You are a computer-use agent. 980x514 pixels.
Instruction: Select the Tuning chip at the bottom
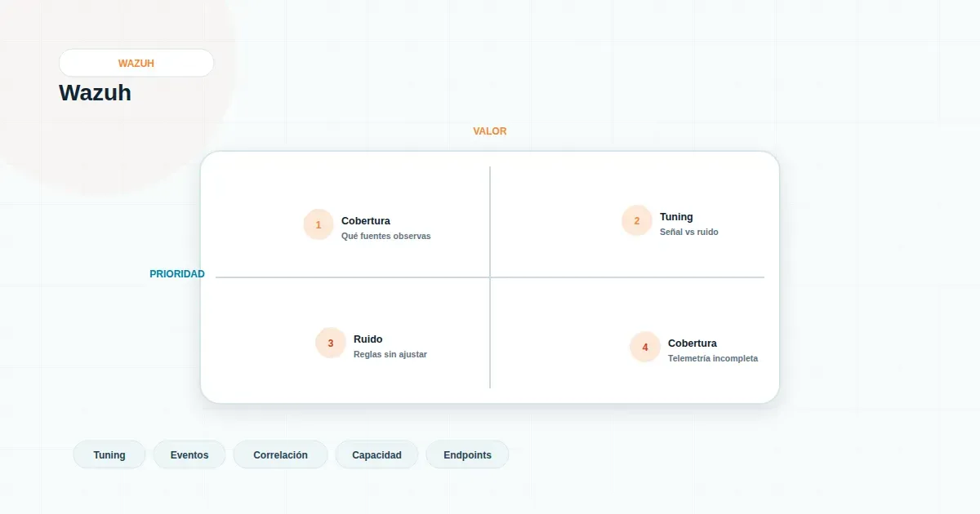tap(109, 454)
